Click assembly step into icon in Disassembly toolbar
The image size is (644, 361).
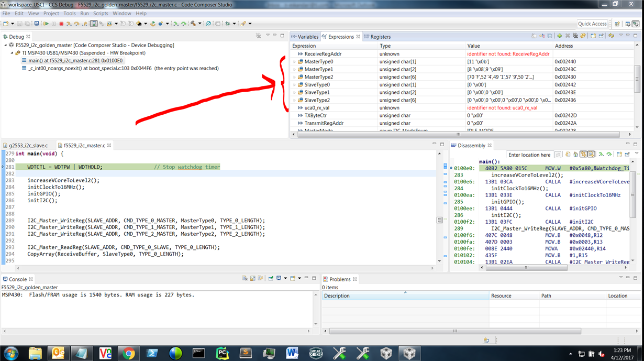(601, 155)
